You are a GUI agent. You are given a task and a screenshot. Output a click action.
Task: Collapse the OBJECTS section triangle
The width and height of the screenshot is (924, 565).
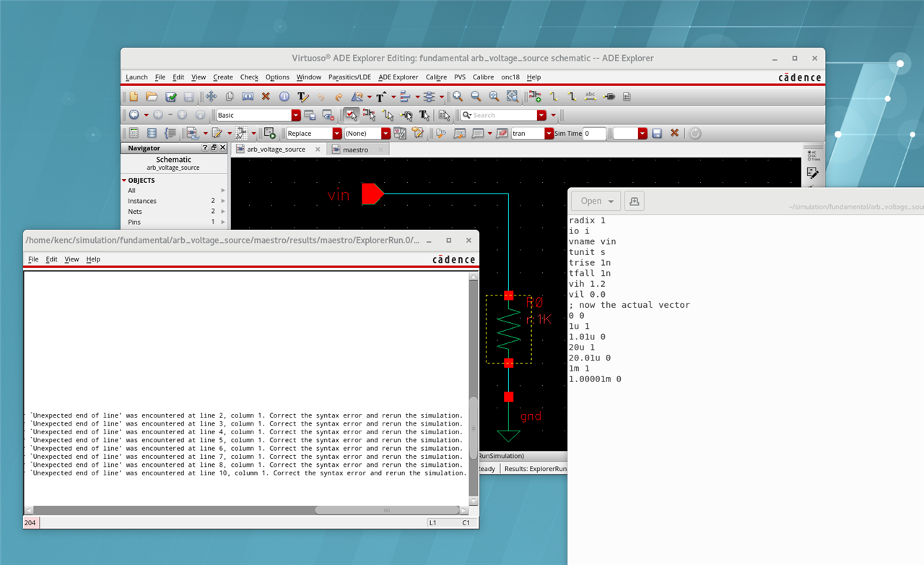pos(124,181)
